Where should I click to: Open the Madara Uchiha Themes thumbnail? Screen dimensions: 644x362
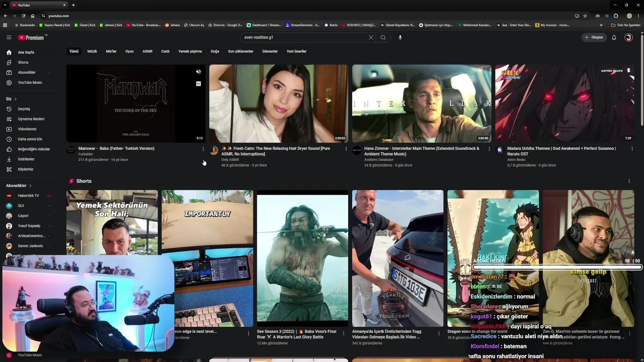[x=565, y=103]
